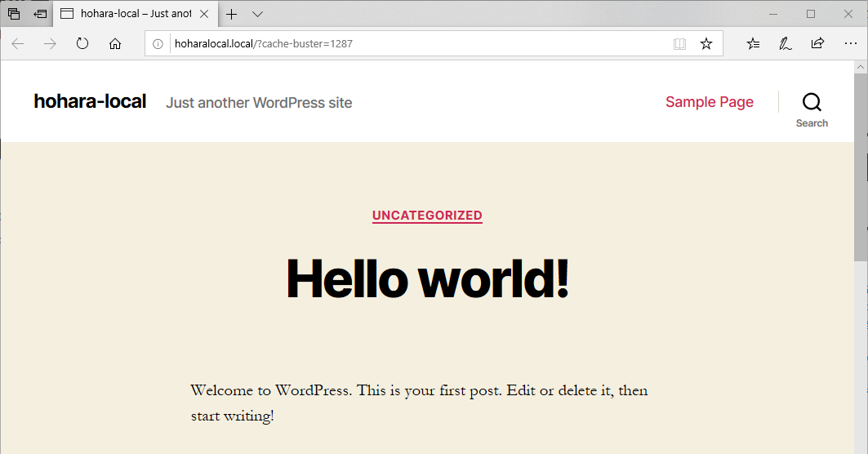Open the Sample Page link
This screenshot has height=454, width=868.
[x=709, y=102]
